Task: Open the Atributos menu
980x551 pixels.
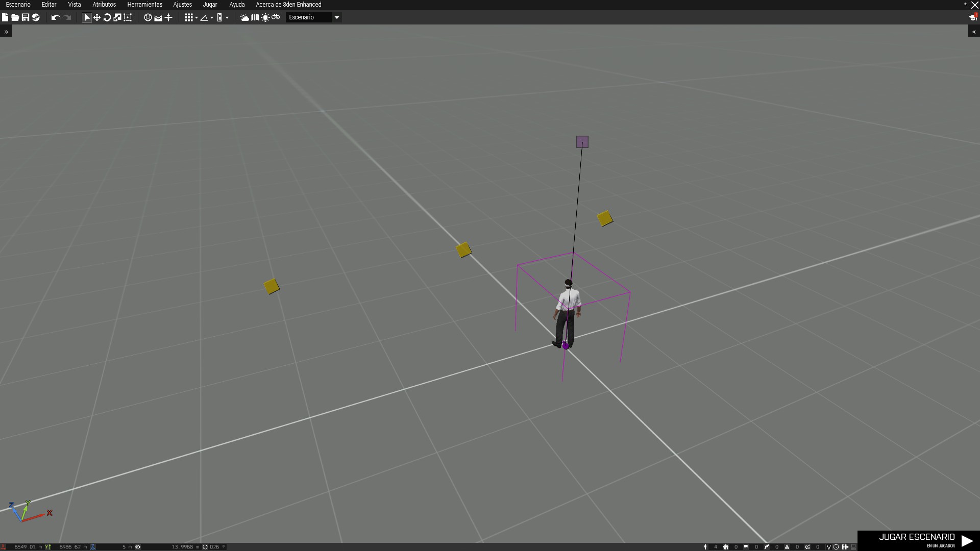Action: click(x=104, y=5)
